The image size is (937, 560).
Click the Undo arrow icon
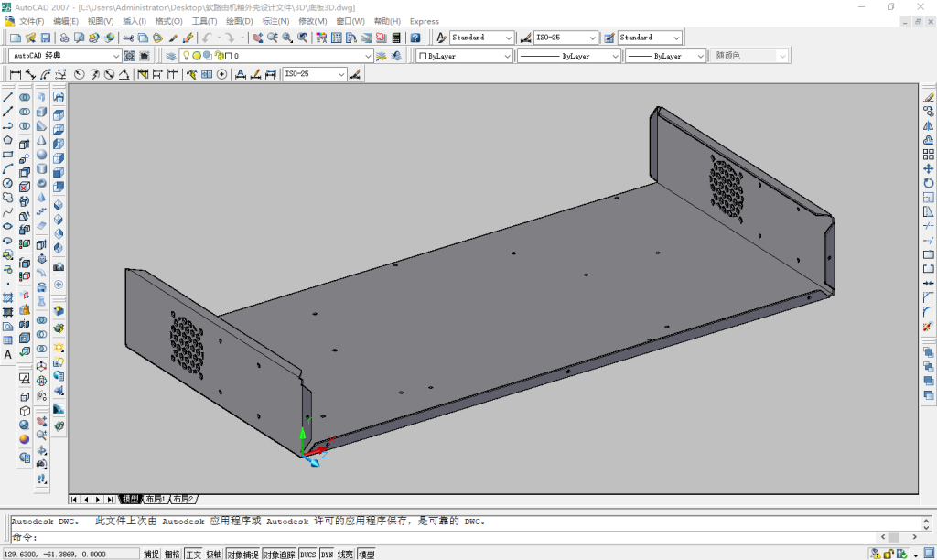(x=207, y=38)
